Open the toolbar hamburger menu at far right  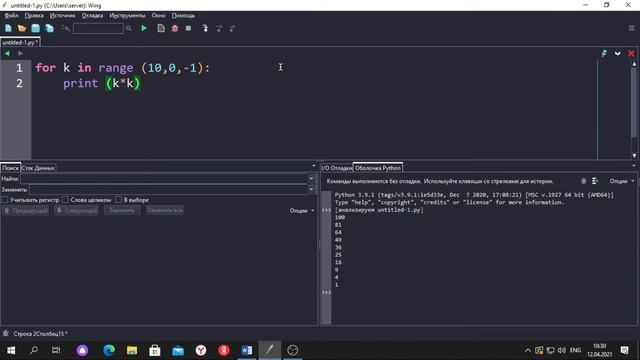coord(631,28)
